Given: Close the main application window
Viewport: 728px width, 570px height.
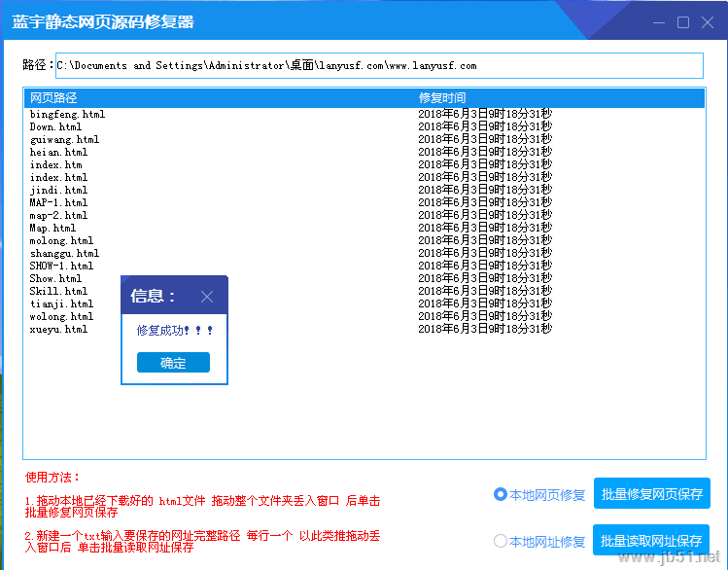Looking at the screenshot, I should [708, 22].
